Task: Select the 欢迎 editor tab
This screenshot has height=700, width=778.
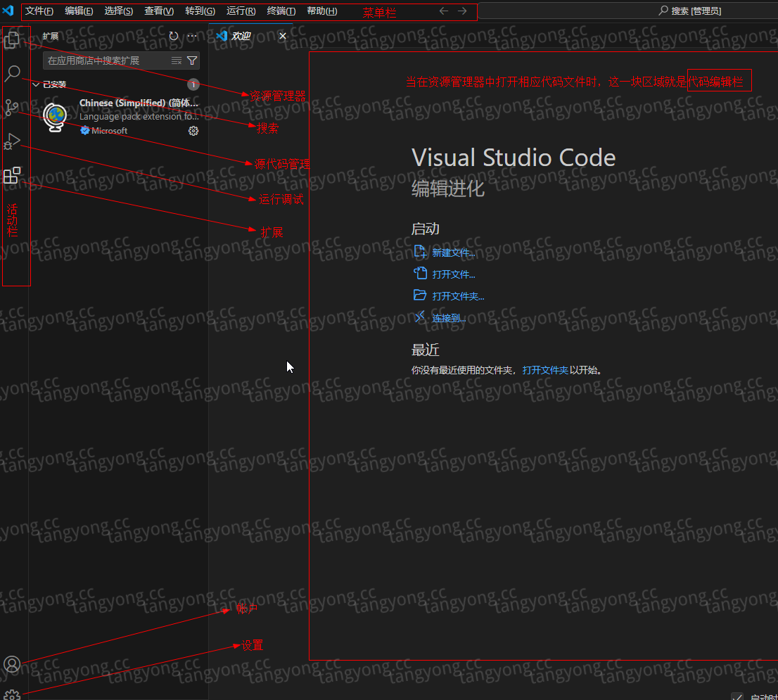Action: click(250, 36)
